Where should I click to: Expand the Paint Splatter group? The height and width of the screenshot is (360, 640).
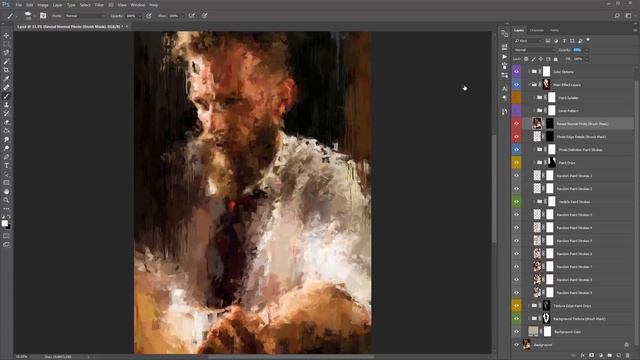(x=534, y=98)
